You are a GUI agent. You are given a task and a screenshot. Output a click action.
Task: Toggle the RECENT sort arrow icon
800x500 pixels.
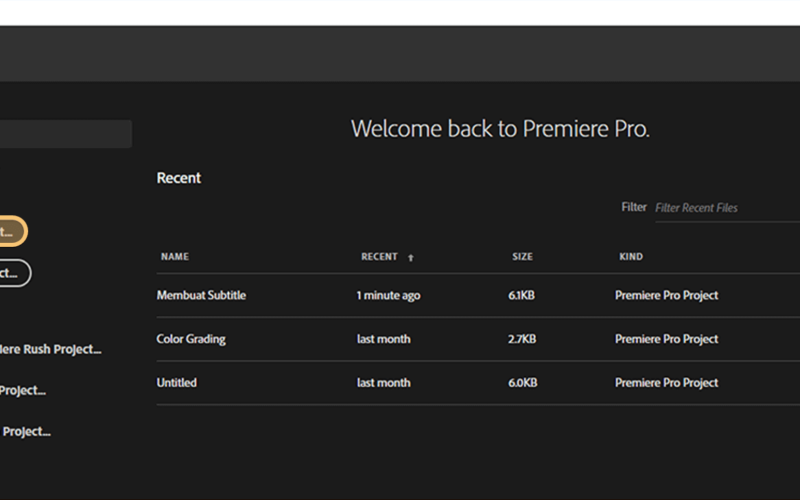[x=411, y=258]
